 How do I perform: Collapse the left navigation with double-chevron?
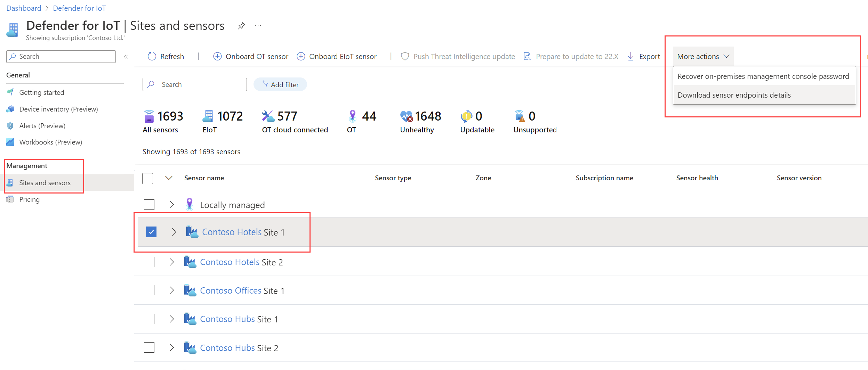pos(126,57)
